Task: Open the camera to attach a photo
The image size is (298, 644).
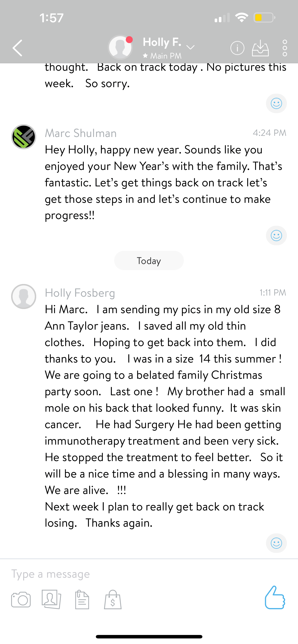Action: click(x=21, y=599)
